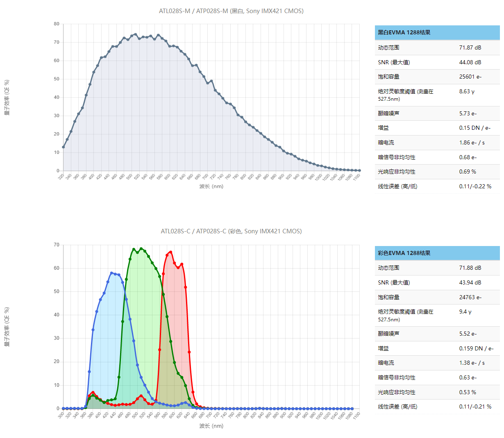Click the 0.15 DN / e- gain value

pos(474,128)
